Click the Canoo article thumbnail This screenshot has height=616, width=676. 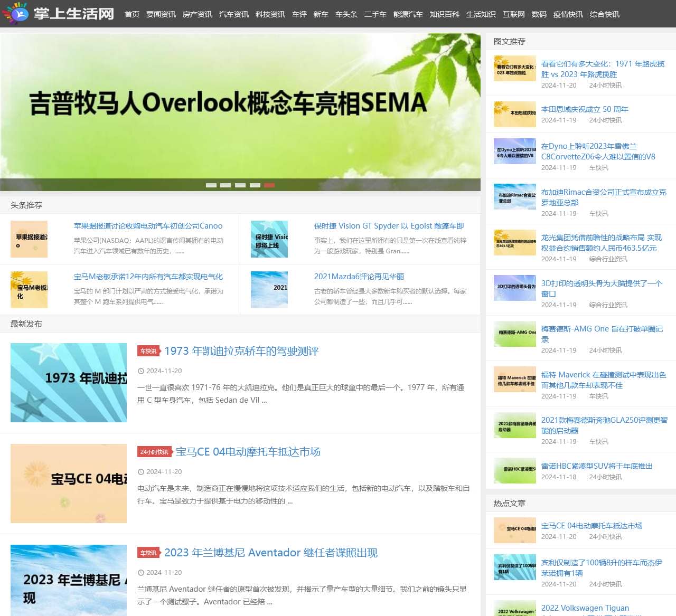pyautogui.click(x=29, y=239)
